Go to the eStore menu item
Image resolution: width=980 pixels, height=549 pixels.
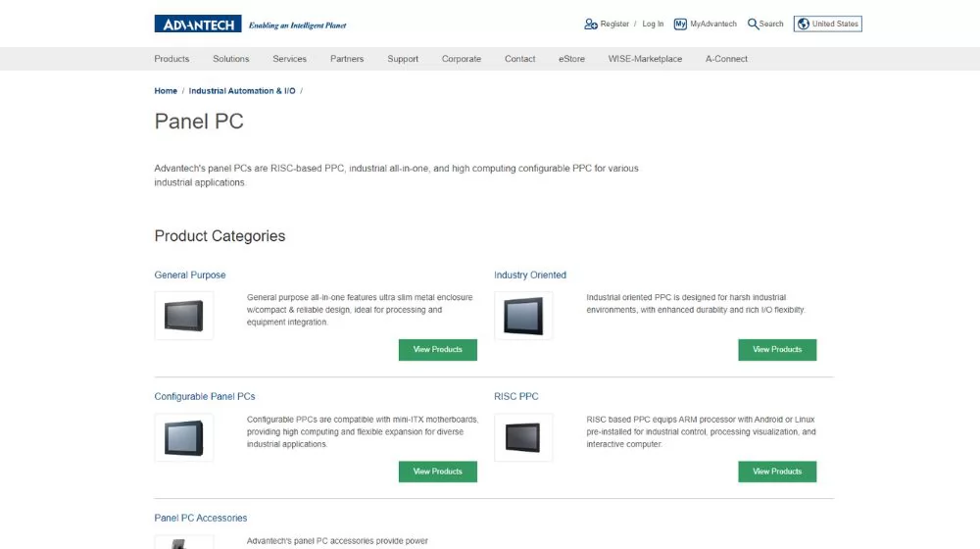point(571,59)
